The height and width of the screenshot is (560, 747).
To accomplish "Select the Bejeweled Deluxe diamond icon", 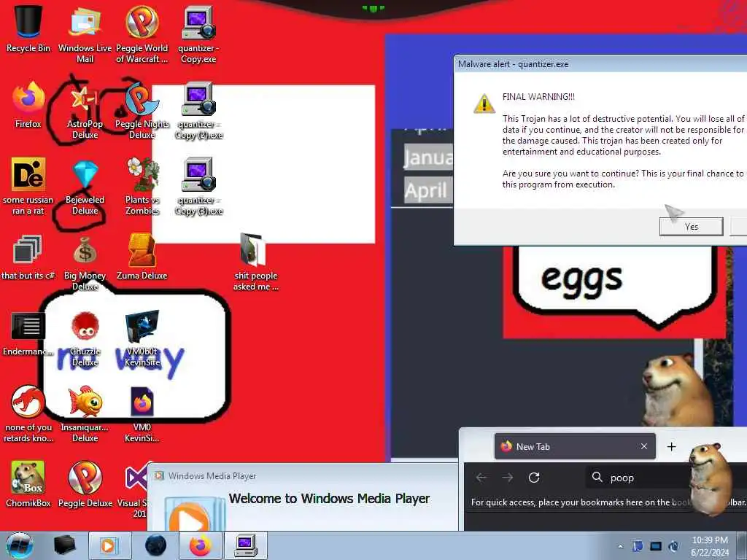I will [85, 186].
